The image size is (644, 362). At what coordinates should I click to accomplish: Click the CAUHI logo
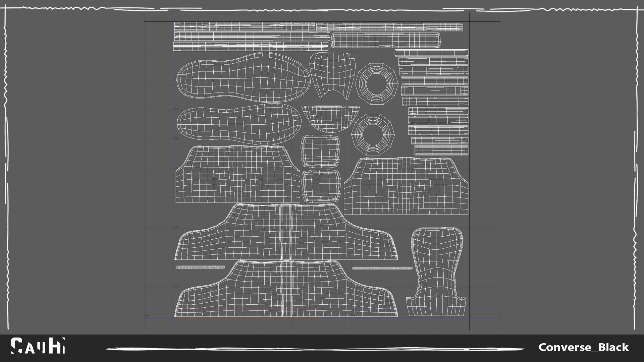pyautogui.click(x=38, y=346)
